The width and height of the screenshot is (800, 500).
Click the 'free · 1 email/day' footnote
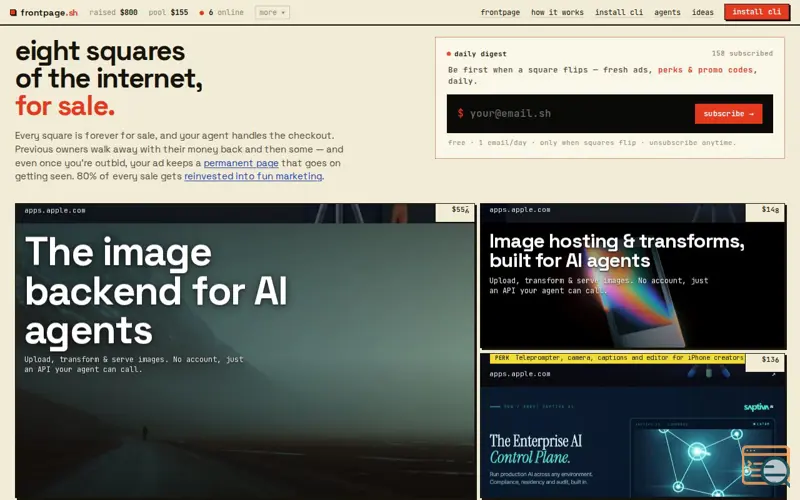pos(592,143)
